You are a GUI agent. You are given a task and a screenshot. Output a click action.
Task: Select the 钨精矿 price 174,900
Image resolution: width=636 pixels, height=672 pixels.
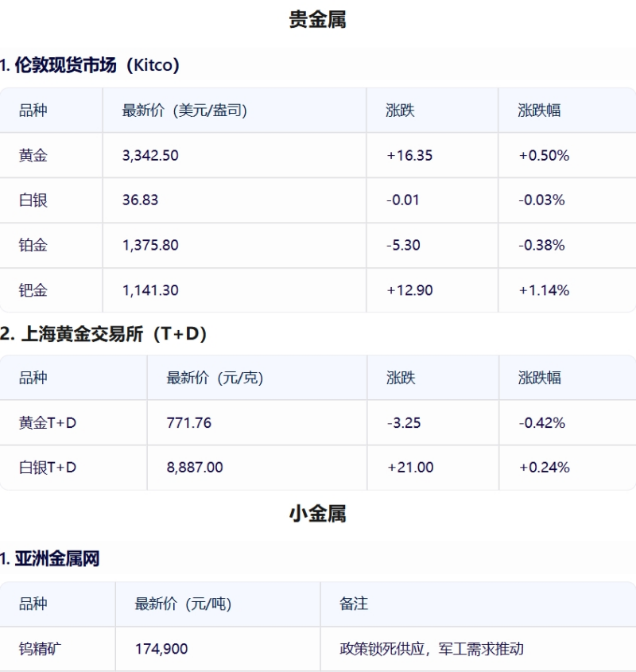(x=161, y=649)
